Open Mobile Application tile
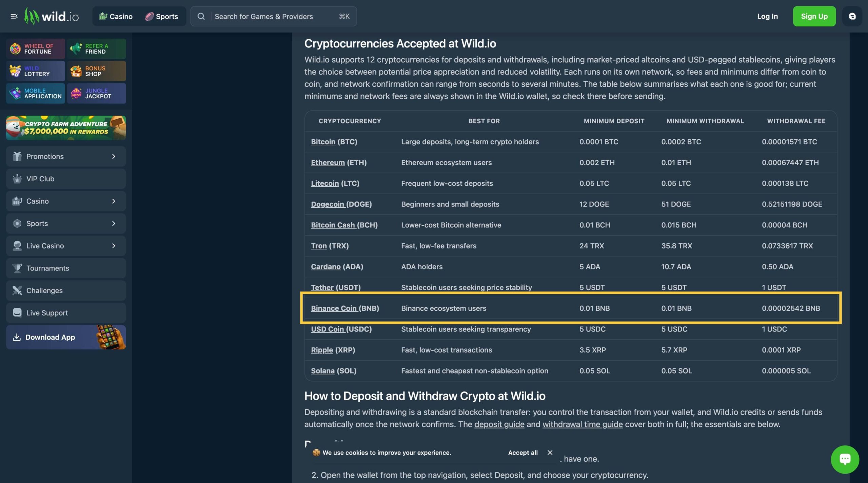 tap(35, 94)
